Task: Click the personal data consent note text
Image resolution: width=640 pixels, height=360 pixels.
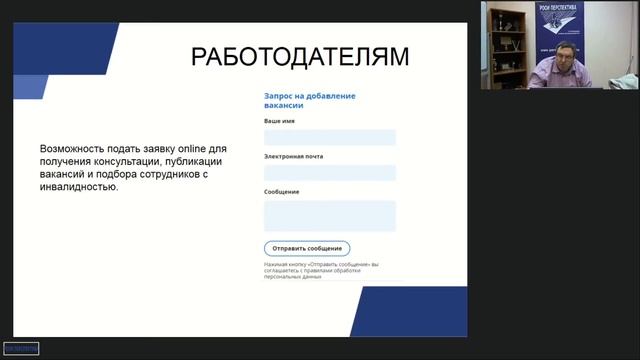Action: tap(321, 270)
